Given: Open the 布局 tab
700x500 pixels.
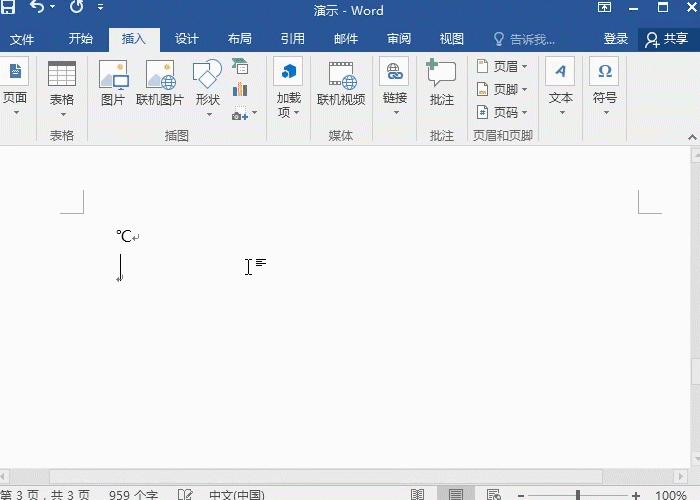Looking at the screenshot, I should [240, 39].
